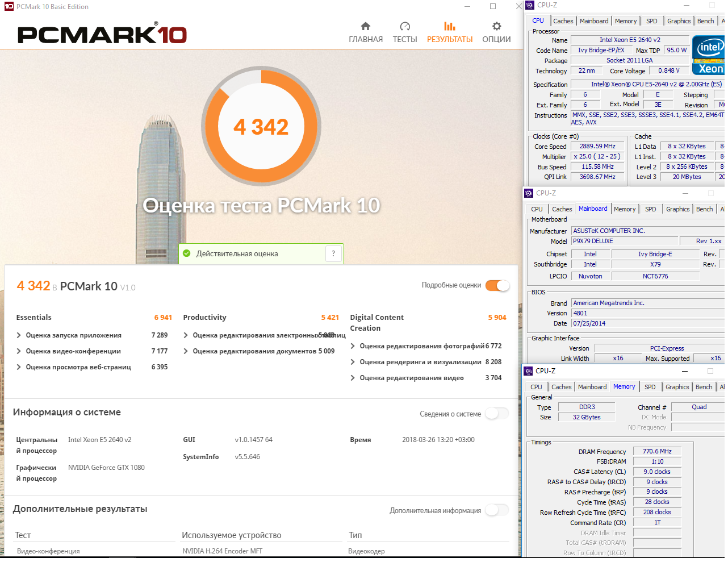Click the Используемое устройство column header

pos(232,535)
